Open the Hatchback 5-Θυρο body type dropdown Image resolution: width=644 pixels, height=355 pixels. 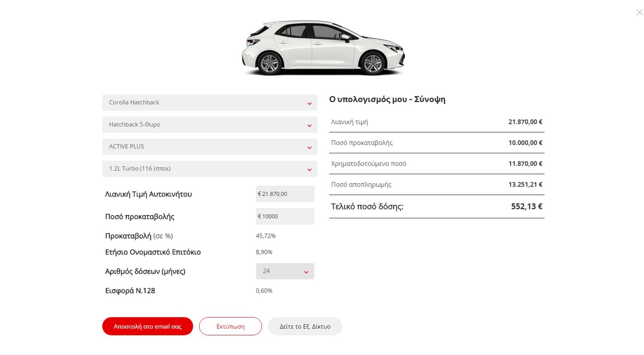210,125
